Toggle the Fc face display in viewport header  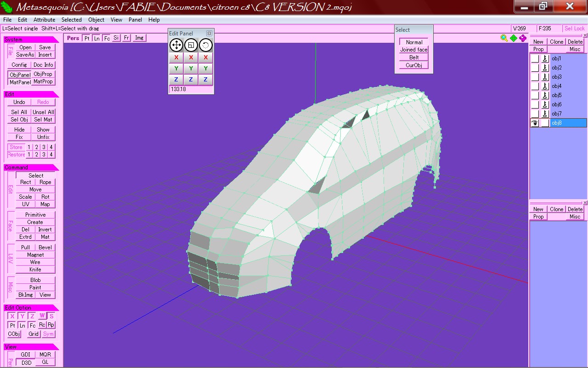point(107,38)
